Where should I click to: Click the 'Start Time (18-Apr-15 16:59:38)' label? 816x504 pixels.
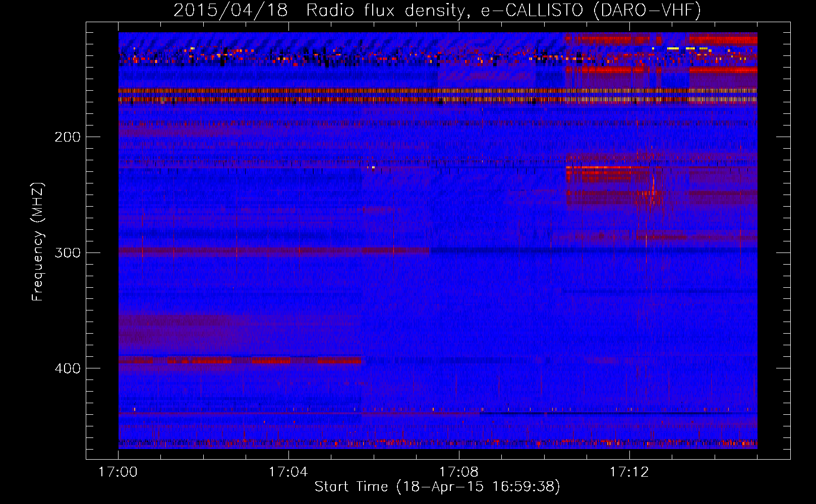(437, 487)
